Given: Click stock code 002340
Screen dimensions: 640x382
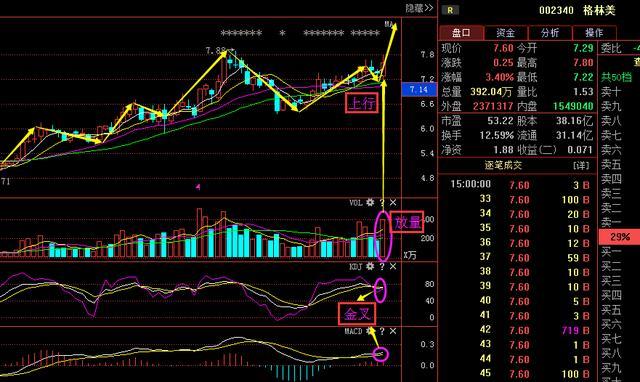Looking at the screenshot, I should 556,10.
